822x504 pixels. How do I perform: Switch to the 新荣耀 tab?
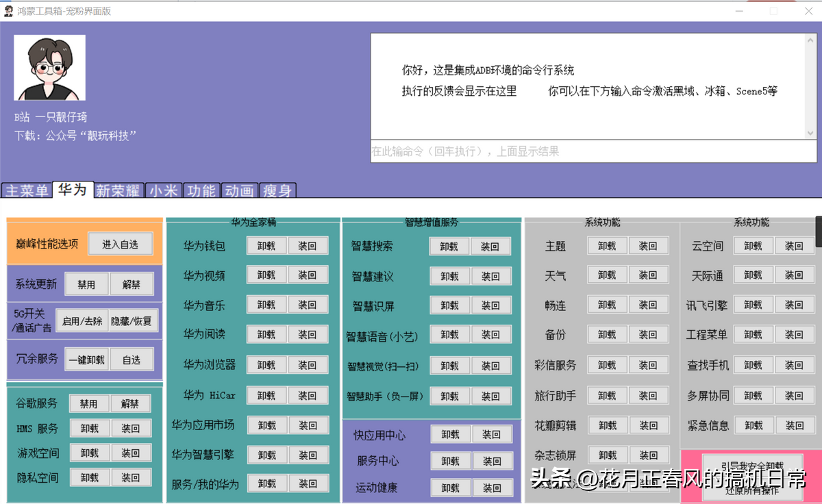click(118, 190)
